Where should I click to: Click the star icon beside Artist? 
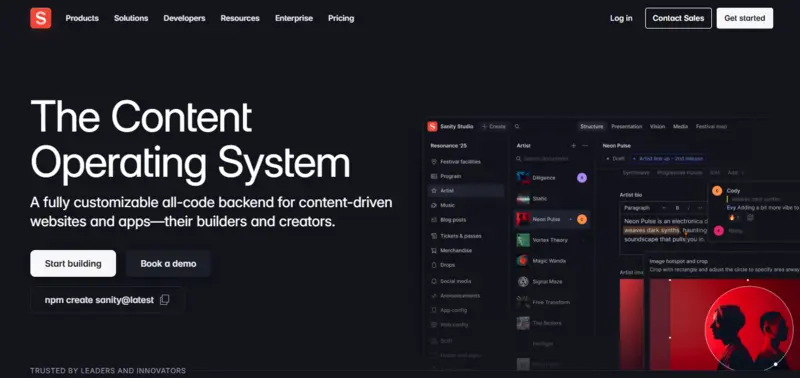point(434,190)
